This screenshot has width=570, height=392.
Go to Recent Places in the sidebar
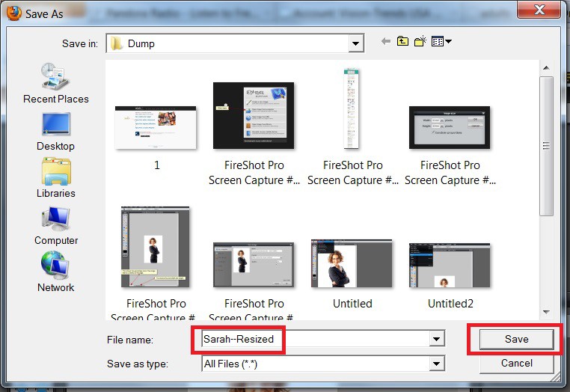pyautogui.click(x=56, y=83)
